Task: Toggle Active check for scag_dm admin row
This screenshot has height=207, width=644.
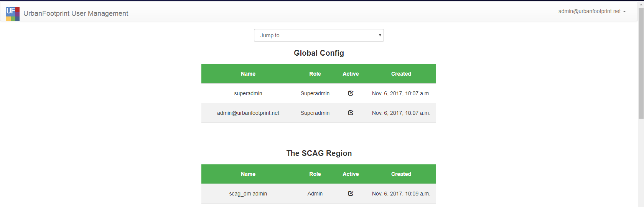Action: pyautogui.click(x=351, y=193)
